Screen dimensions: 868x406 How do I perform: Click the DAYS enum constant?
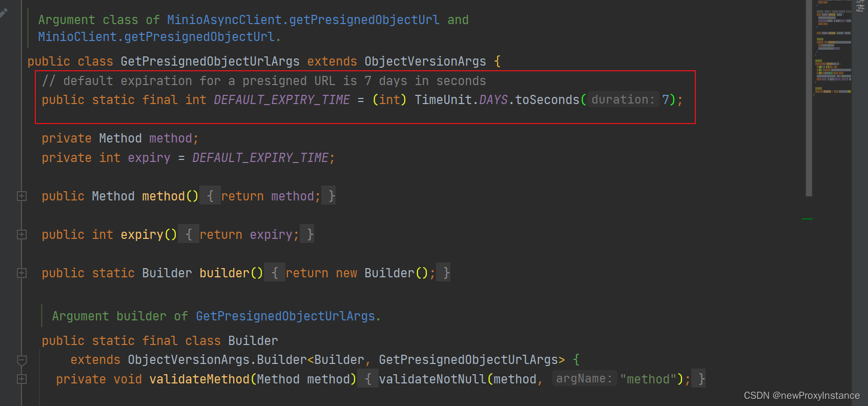[493, 100]
